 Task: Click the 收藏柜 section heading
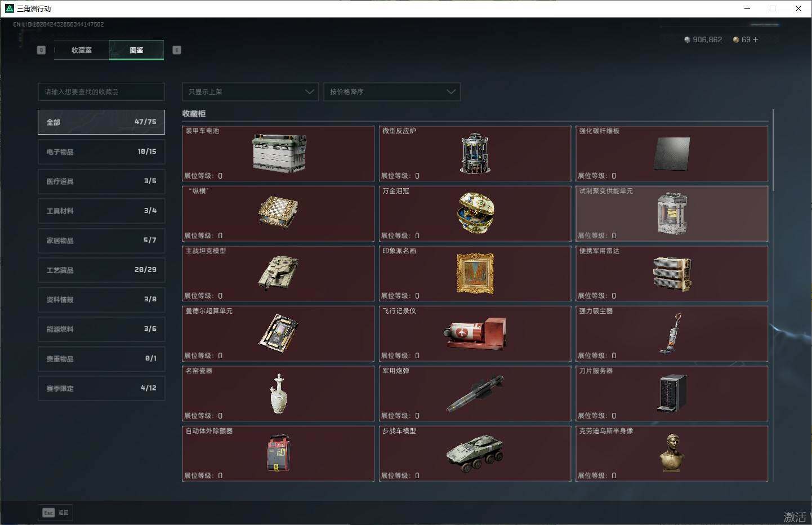[x=194, y=114]
